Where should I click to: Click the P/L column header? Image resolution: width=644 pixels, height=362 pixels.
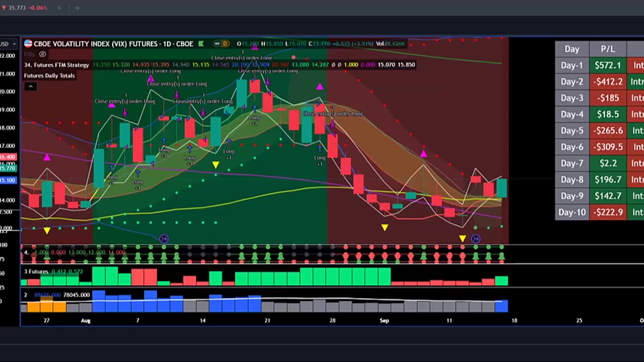pyautogui.click(x=608, y=49)
